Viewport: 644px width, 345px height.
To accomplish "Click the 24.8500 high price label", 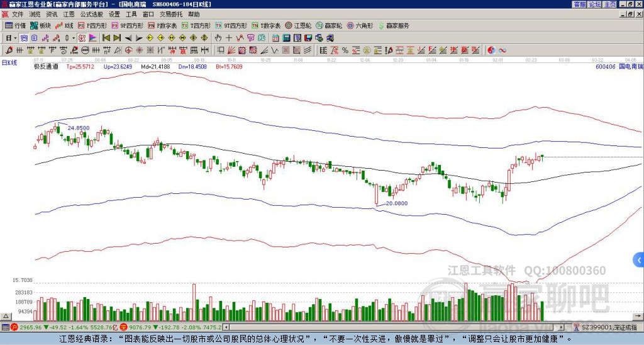I will tap(79, 128).
